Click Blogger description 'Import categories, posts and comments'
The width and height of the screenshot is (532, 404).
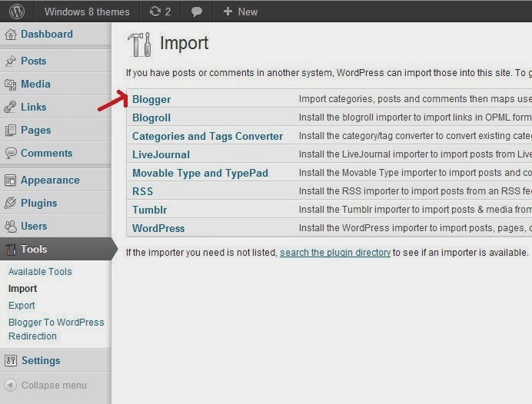(415, 99)
